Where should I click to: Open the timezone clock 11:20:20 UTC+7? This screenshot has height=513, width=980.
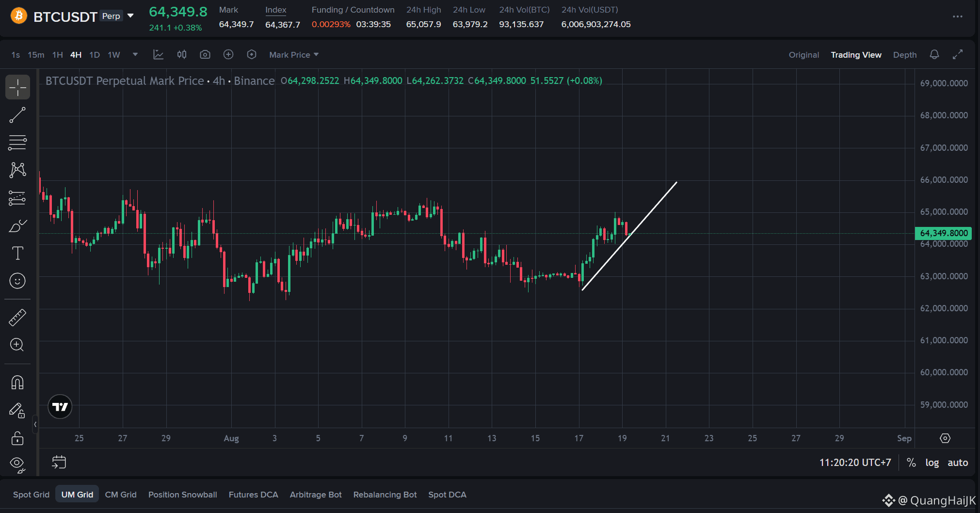[x=855, y=463]
